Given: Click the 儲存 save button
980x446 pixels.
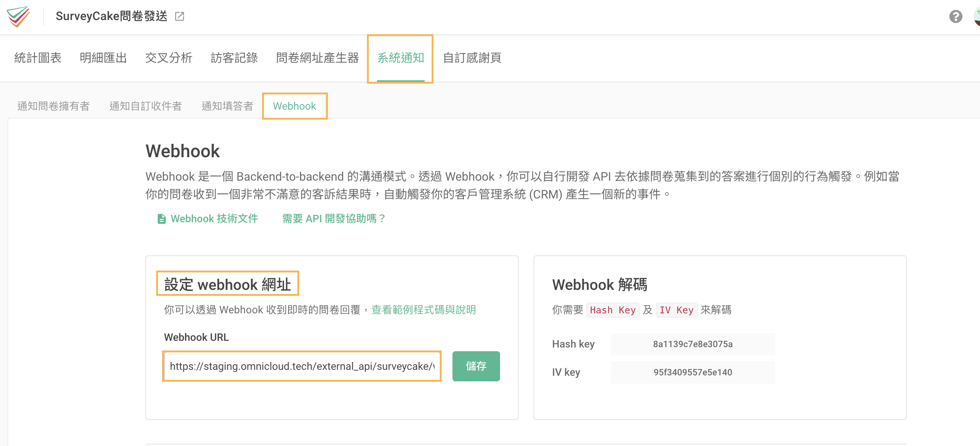Looking at the screenshot, I should pyautogui.click(x=476, y=366).
